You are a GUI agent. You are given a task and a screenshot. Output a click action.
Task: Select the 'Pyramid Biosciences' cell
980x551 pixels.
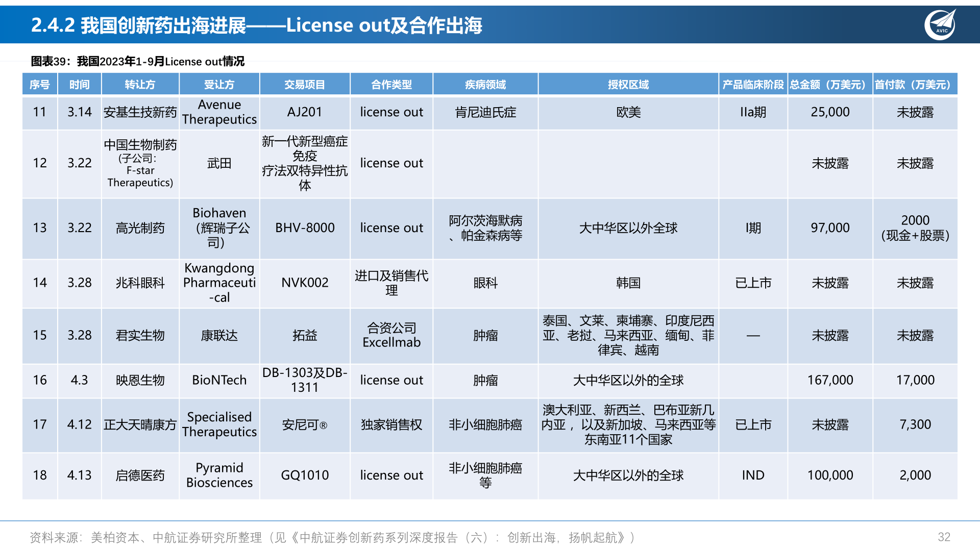(x=219, y=475)
